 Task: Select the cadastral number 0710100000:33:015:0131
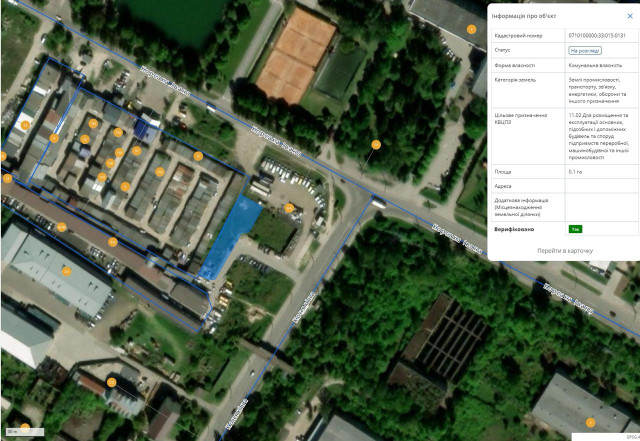click(x=596, y=35)
